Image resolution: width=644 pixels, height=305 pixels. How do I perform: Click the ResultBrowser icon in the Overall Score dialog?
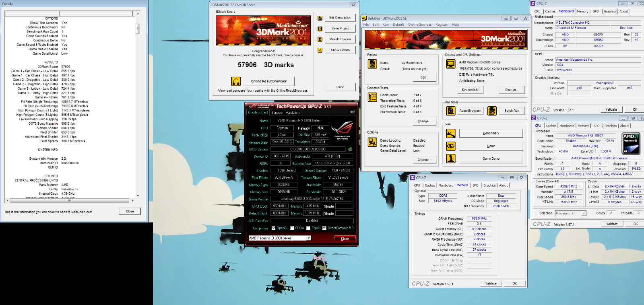tap(320, 39)
